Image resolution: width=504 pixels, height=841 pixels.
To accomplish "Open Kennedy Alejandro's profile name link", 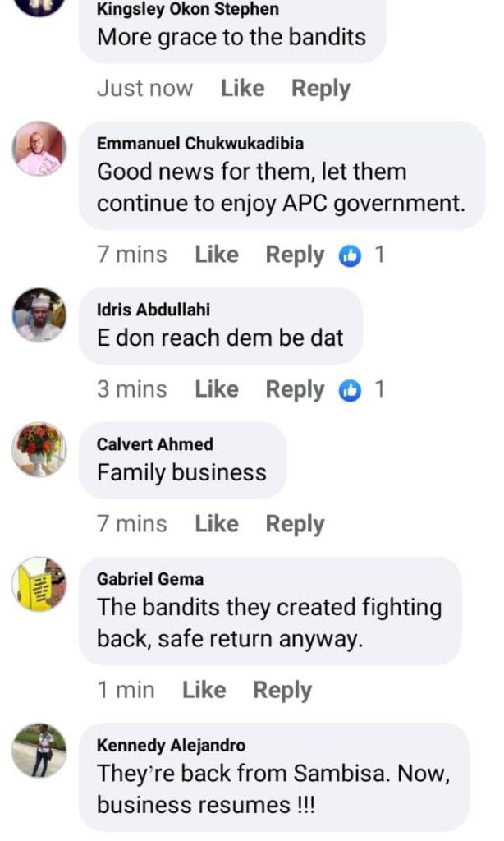I will 171,746.
